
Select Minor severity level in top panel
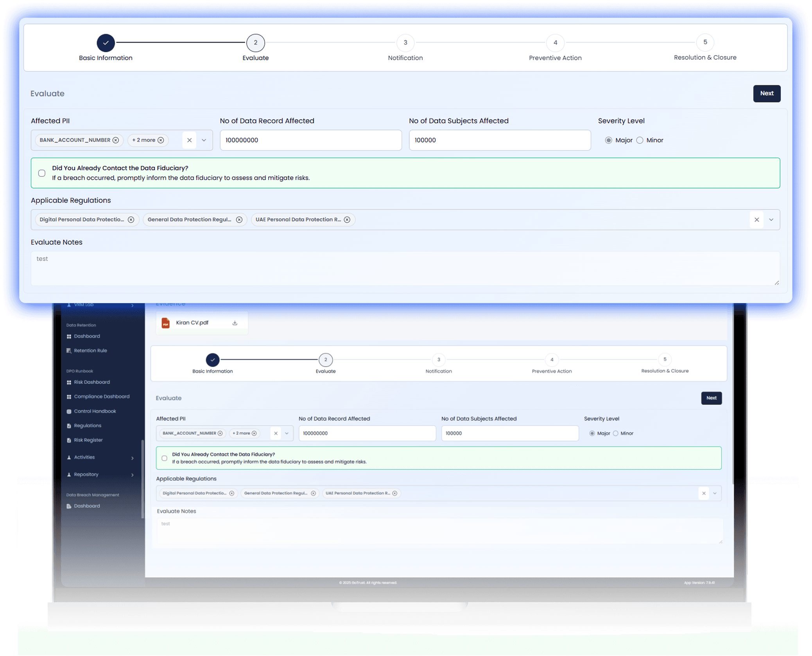click(640, 140)
